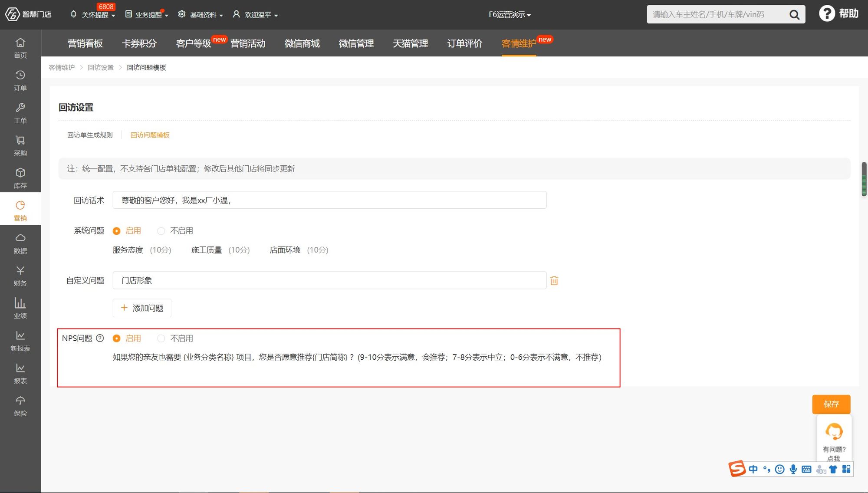Expand the 基础资料 dropdown
Viewport: 868px width, 493px height.
pos(201,15)
